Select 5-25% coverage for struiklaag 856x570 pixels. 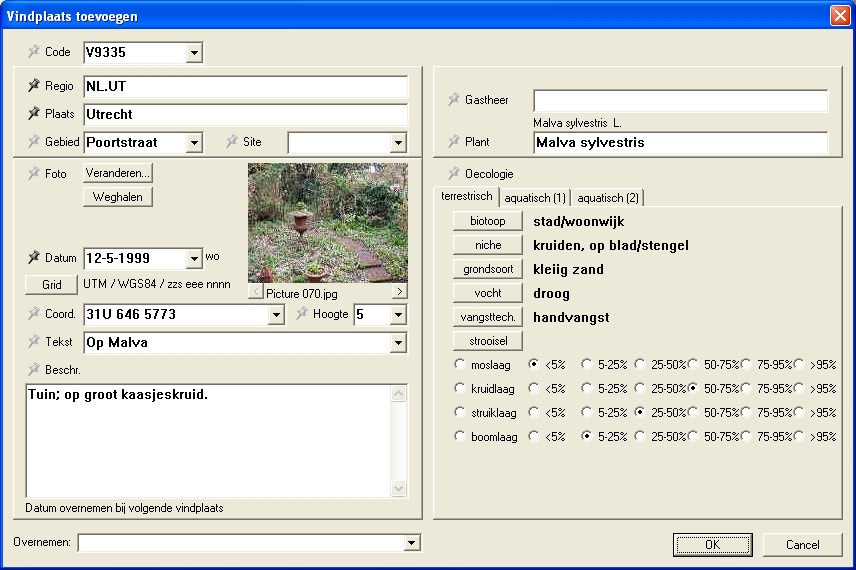[x=587, y=412]
